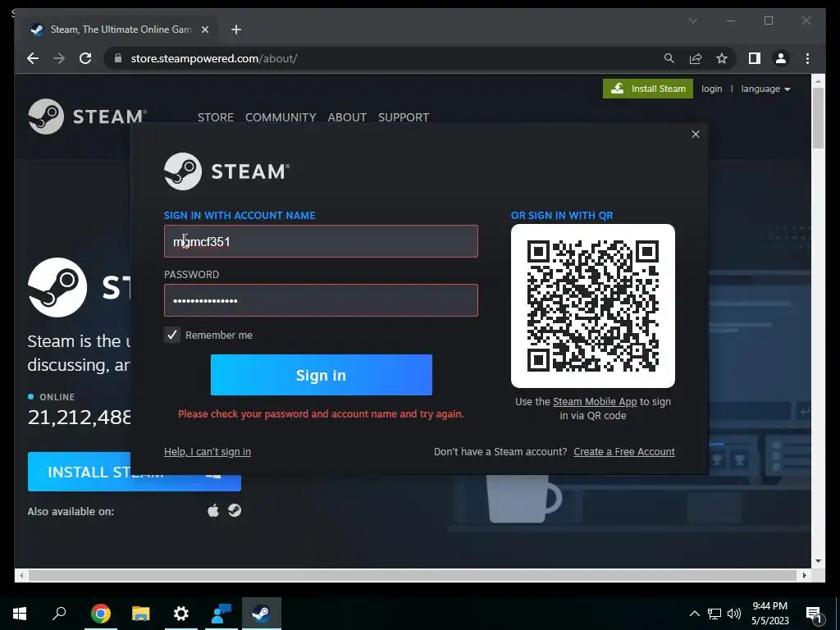Select the Steam browser tab

coord(121,30)
